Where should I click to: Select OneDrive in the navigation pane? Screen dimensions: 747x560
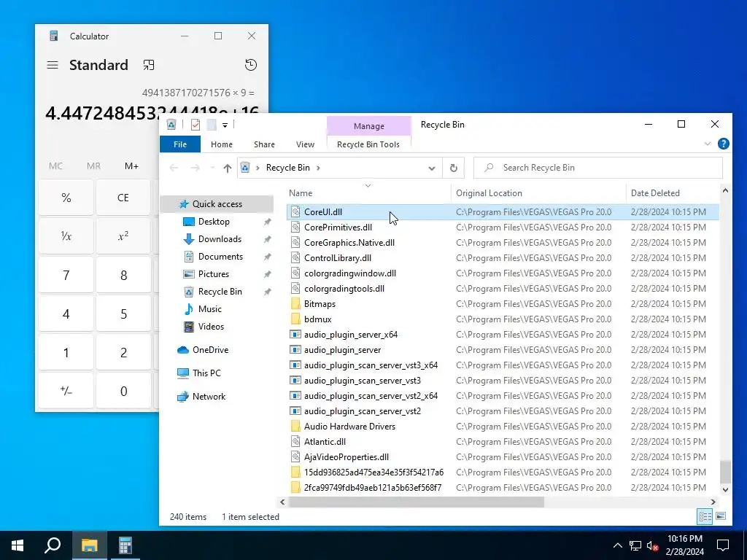pos(210,350)
